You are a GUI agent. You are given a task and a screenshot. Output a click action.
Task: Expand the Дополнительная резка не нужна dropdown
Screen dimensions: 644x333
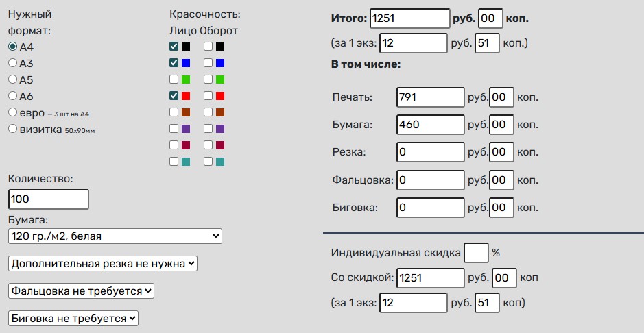[103, 263]
